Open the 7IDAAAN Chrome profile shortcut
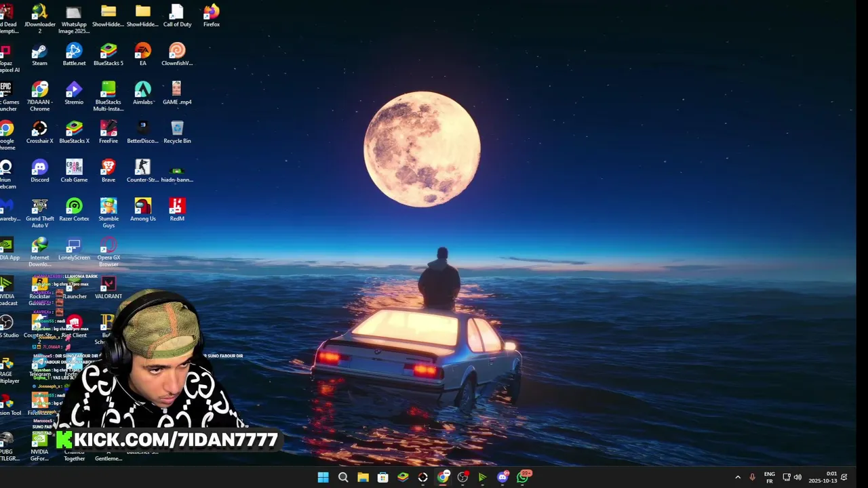This screenshot has height=488, width=868. [39, 96]
